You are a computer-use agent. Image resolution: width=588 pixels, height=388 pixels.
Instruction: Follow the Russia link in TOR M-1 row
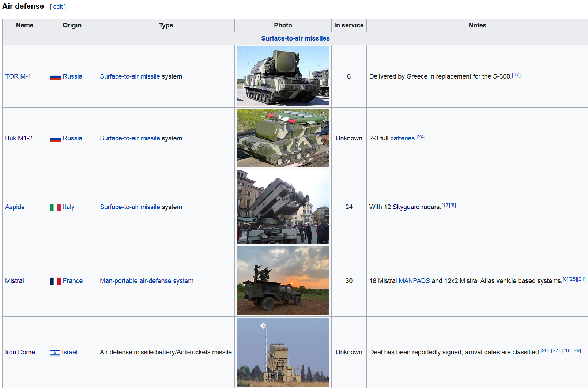72,76
